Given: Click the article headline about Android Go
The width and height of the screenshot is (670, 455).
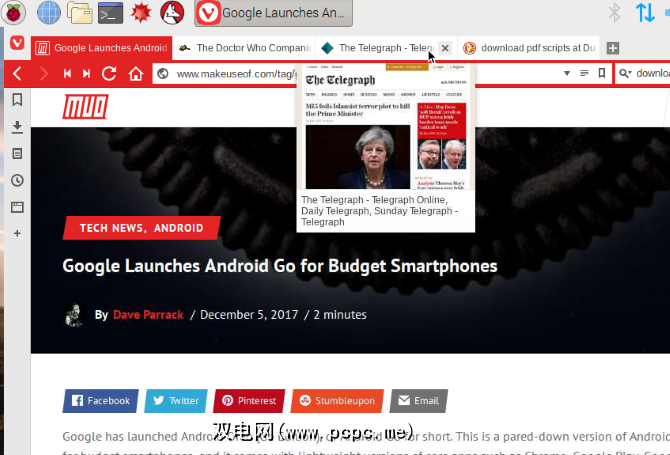Looking at the screenshot, I should pyautogui.click(x=280, y=266).
